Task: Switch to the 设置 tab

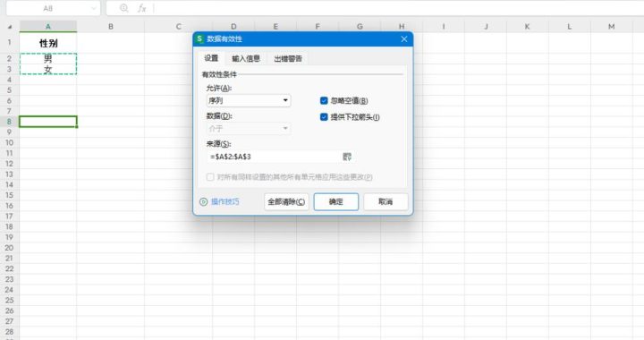Action: pos(211,58)
